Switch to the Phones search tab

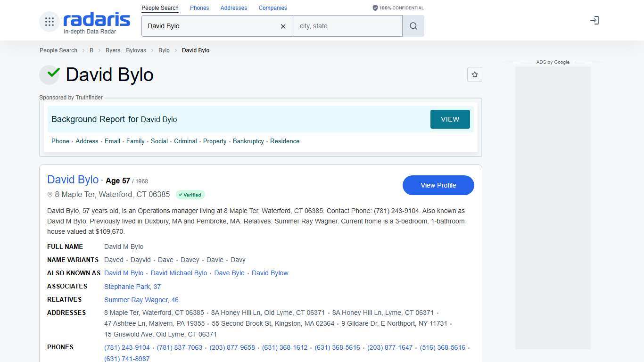click(x=199, y=8)
